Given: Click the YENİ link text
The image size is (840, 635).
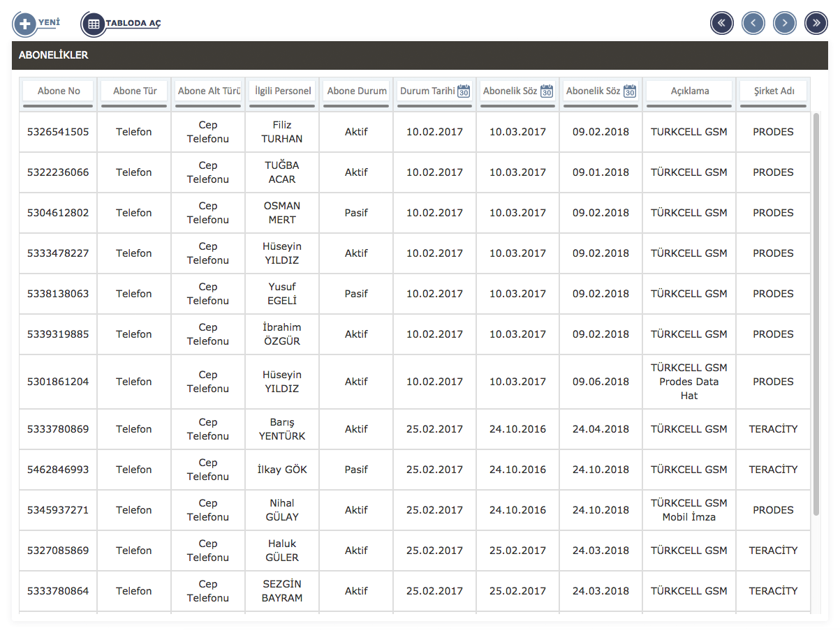Looking at the screenshot, I should tap(48, 22).
